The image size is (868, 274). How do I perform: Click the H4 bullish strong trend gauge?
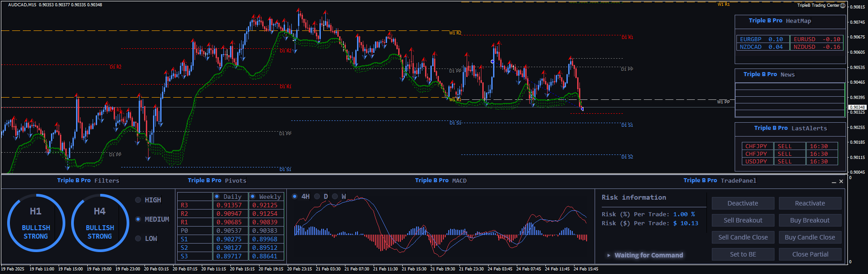point(100,223)
